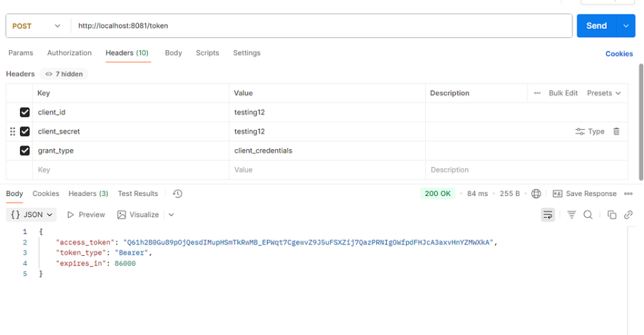
Task: Expand the Presets dropdown
Action: [x=603, y=93]
